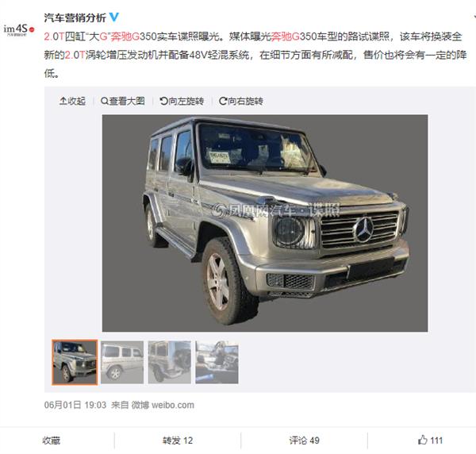Open the 06月01日 19:03 timestamp link
This screenshot has width=476, height=454.
[x=75, y=405]
